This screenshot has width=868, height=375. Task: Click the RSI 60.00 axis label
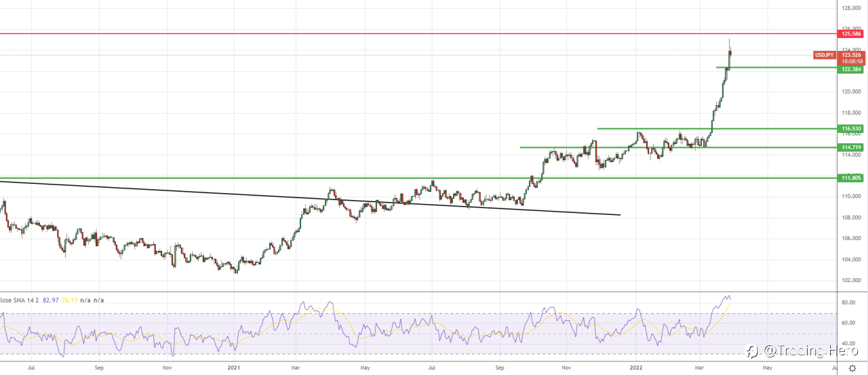[850, 323]
